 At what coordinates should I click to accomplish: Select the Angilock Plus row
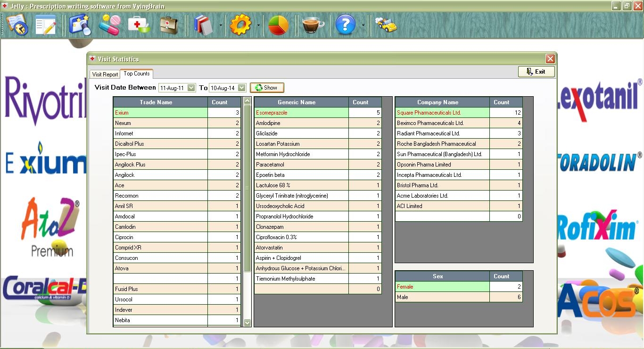tap(177, 165)
